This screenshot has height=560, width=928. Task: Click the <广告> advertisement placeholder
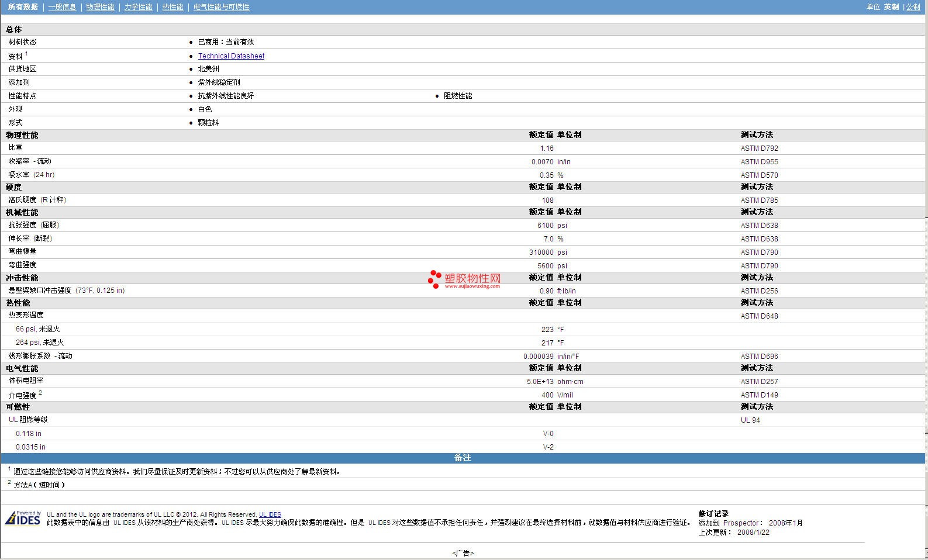463,553
